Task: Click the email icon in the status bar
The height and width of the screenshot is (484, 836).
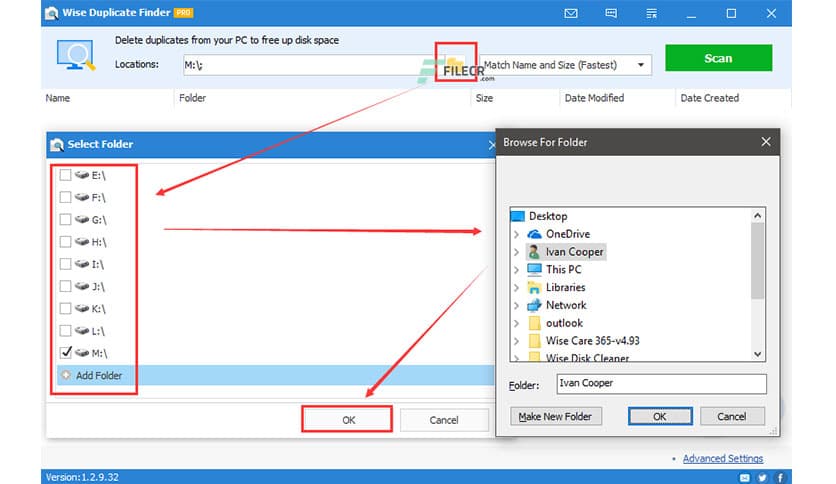Action: pyautogui.click(x=744, y=478)
